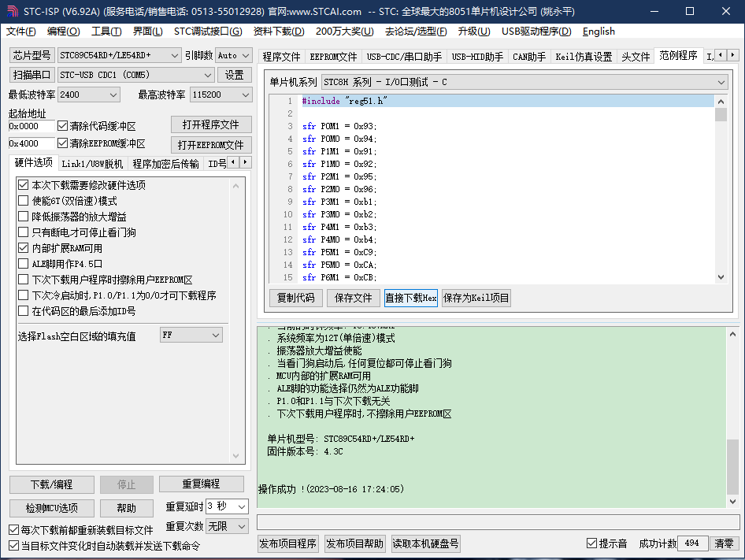Open chip model dropdown STC89C54RD+/LE54RD+

point(119,55)
